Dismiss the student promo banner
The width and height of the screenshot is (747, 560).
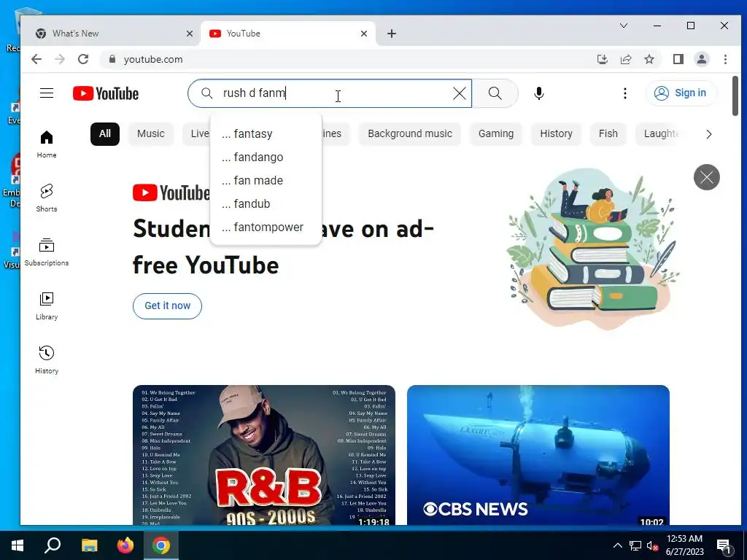pyautogui.click(x=706, y=177)
